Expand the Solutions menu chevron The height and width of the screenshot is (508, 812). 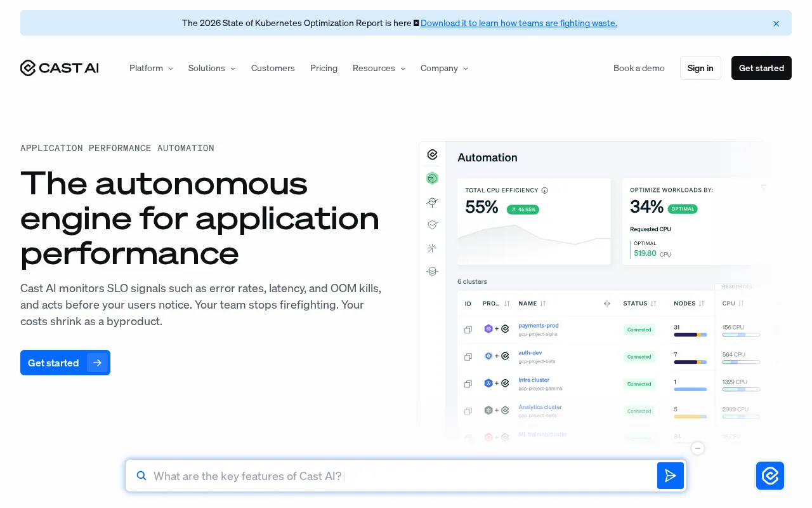[x=233, y=69]
